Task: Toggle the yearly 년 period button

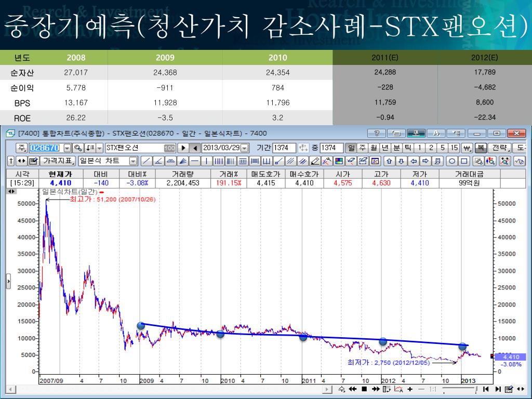Action: [385, 148]
